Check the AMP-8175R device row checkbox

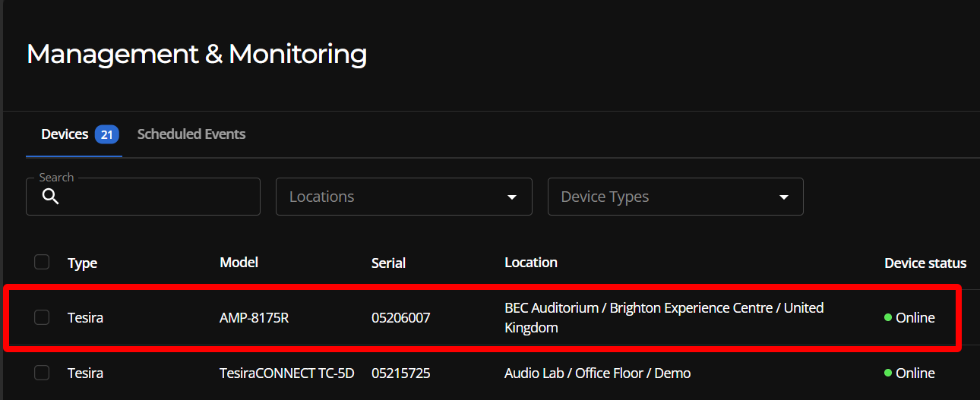tap(42, 317)
